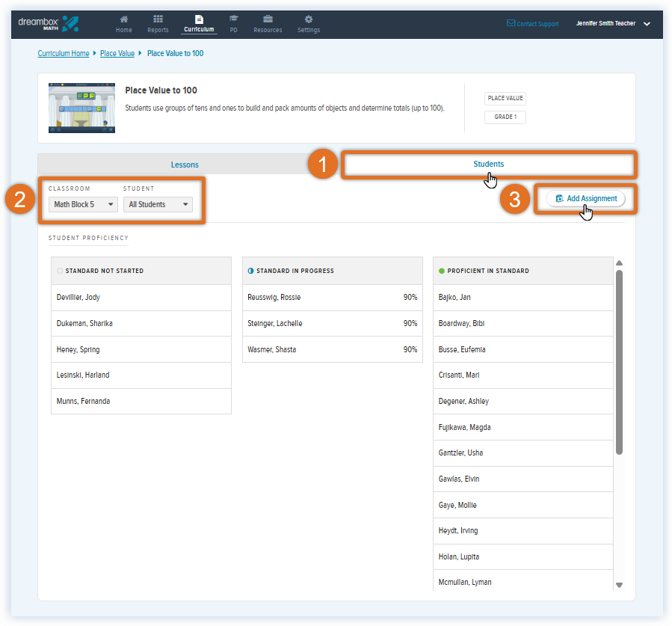Viewport: 672px width, 626px height.
Task: Click the Contact Support envelope icon
Action: pyautogui.click(x=511, y=23)
